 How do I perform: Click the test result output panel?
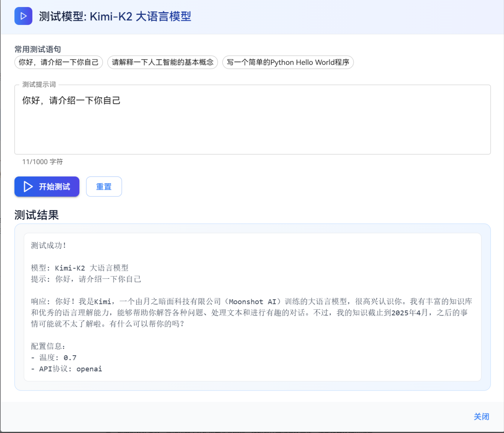click(x=252, y=307)
